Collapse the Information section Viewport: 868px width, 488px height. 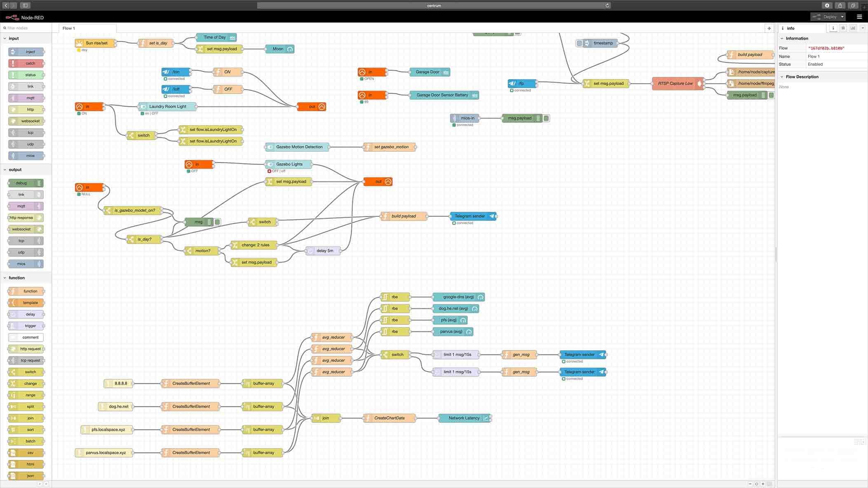tap(822, 38)
